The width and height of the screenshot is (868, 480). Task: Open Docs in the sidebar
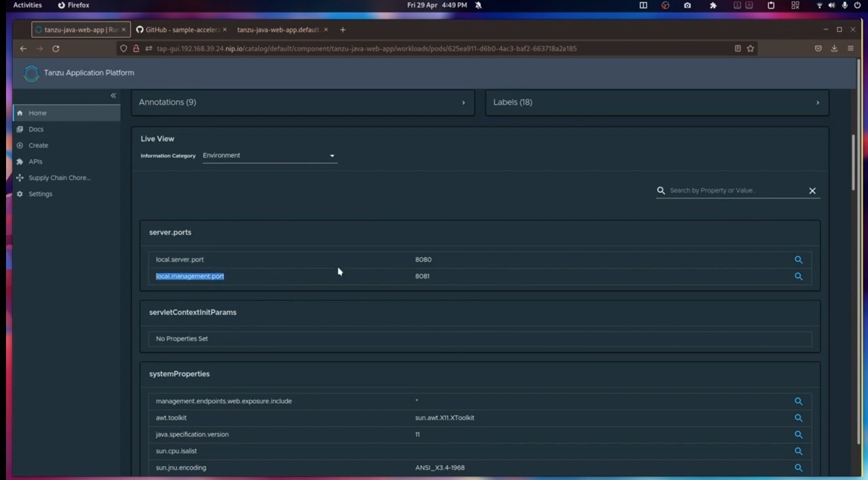pos(67,129)
